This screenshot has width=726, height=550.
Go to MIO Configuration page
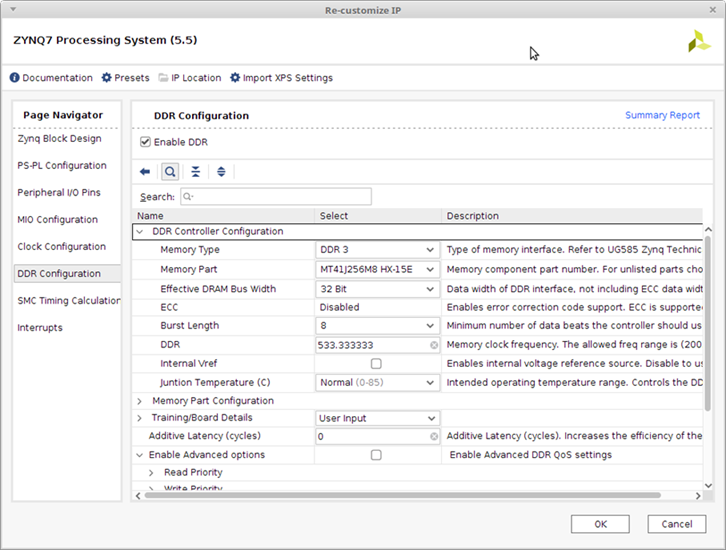tap(57, 220)
